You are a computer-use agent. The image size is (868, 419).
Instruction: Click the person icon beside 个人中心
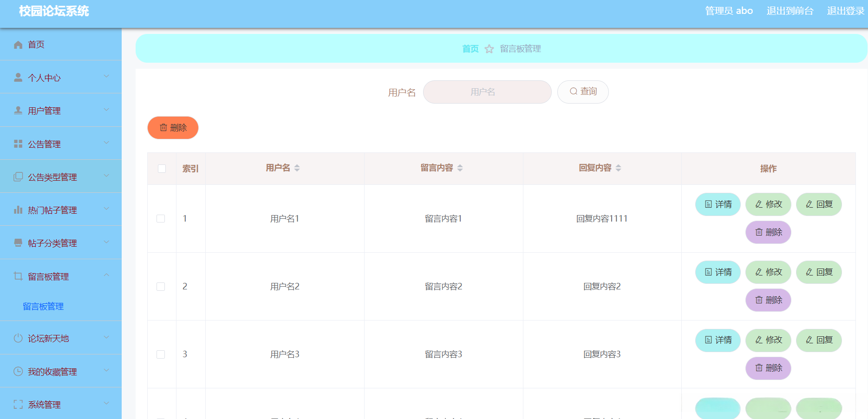tap(18, 78)
